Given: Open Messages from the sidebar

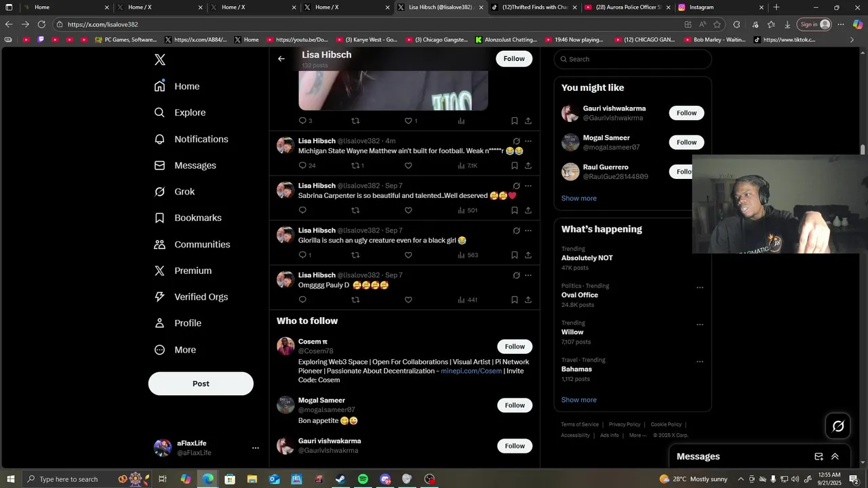Looking at the screenshot, I should tap(185, 165).
